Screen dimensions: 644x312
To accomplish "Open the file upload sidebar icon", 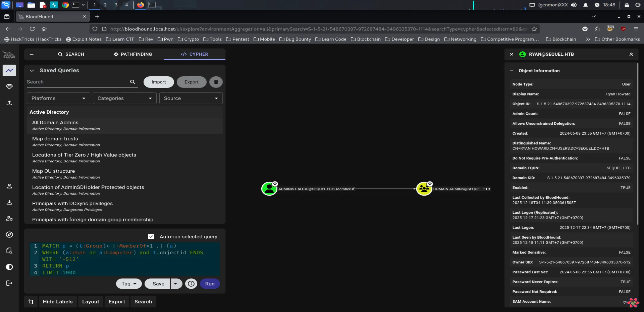I will [9, 103].
